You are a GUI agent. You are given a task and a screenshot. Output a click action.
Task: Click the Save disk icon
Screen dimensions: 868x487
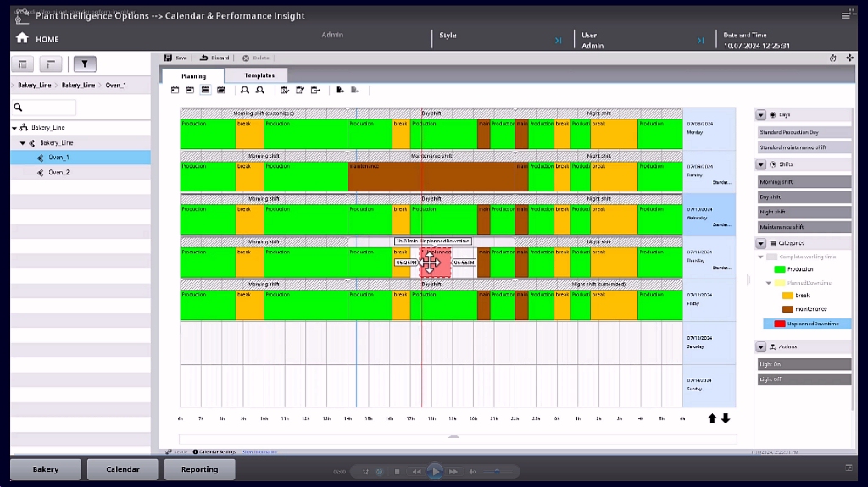point(169,58)
